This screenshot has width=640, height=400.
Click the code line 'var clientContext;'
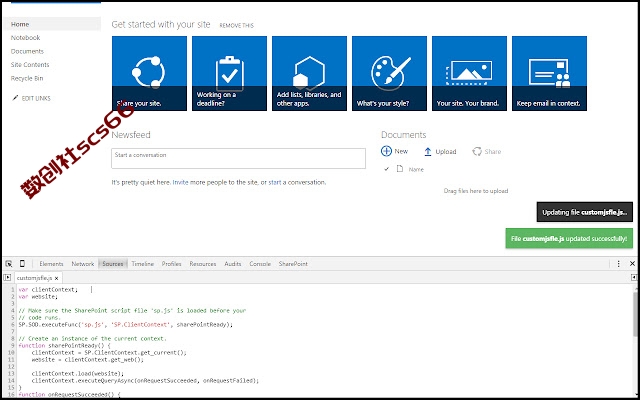[48, 289]
